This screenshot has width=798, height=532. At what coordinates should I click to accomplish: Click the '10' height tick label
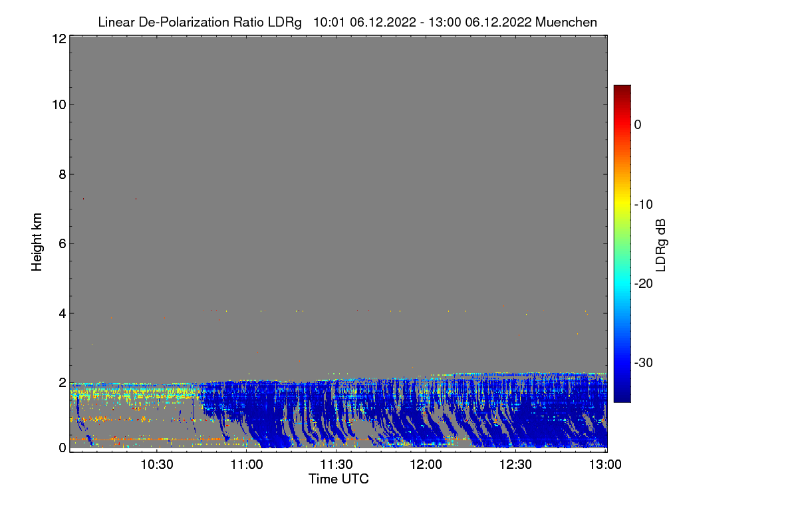point(59,104)
